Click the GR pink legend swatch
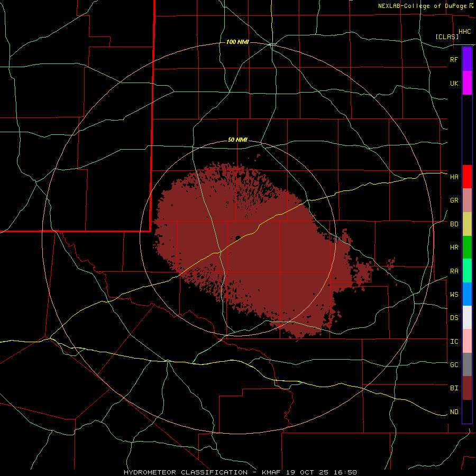Image resolution: width=476 pixels, height=476 pixels. coord(467,200)
